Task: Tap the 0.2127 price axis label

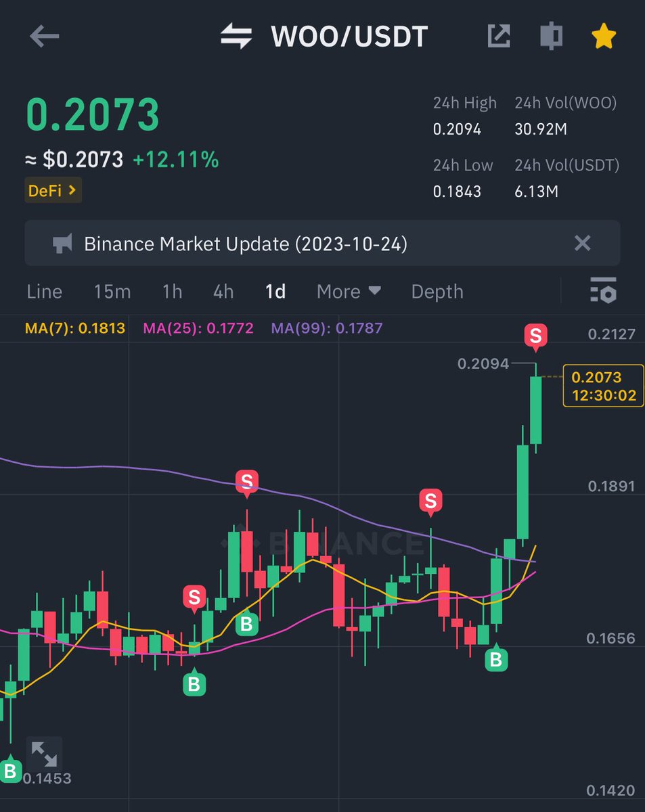Action: point(612,334)
